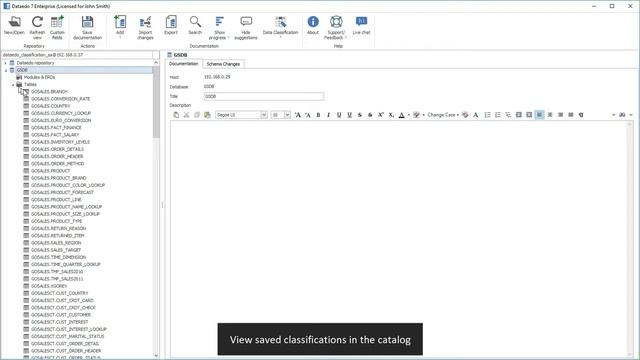The height and width of the screenshot is (360, 640).
Task: Toggle underline formatting
Action: pos(339,115)
